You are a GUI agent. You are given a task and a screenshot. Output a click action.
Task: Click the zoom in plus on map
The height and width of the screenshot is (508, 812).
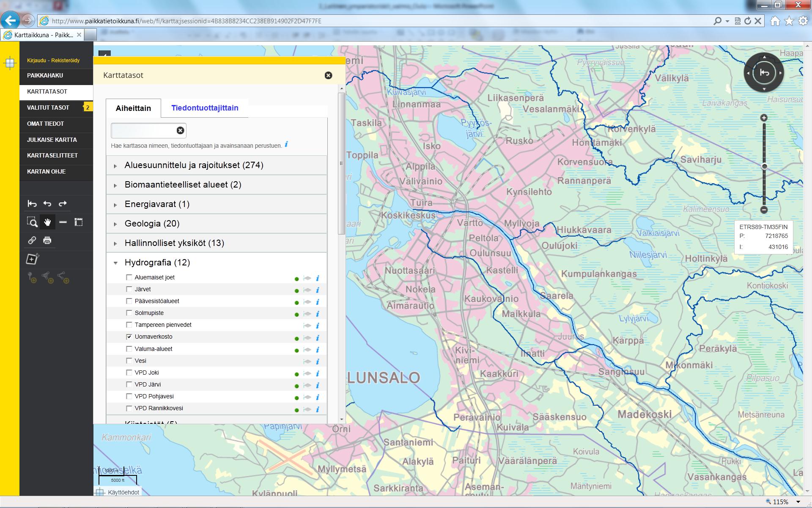(x=764, y=118)
